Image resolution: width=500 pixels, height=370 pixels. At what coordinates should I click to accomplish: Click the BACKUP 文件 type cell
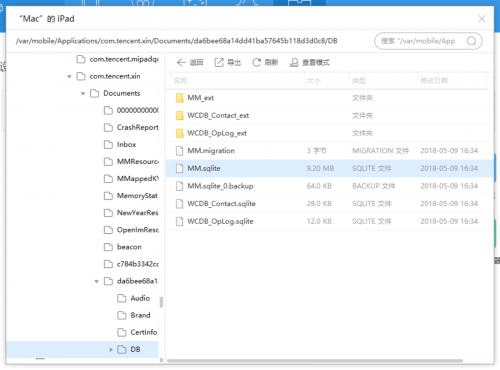coord(374,186)
